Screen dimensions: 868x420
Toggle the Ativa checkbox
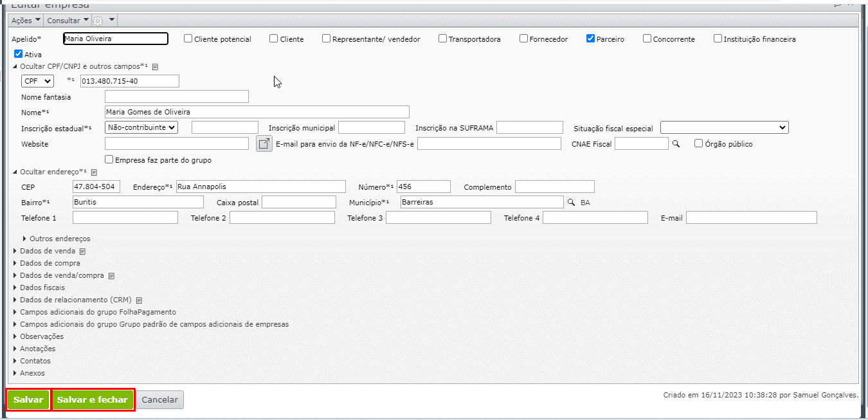click(x=18, y=55)
